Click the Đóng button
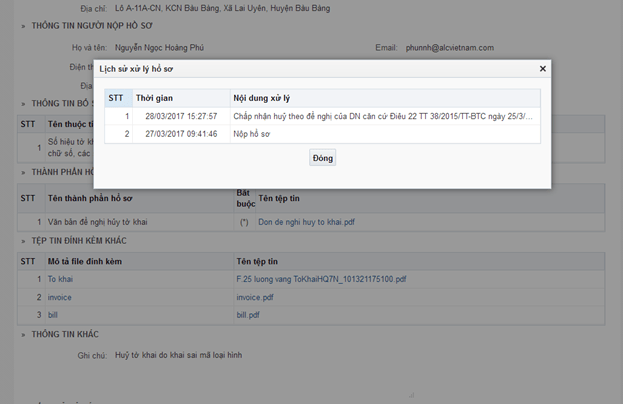Viewport: 623px width, 404px height. click(x=322, y=158)
